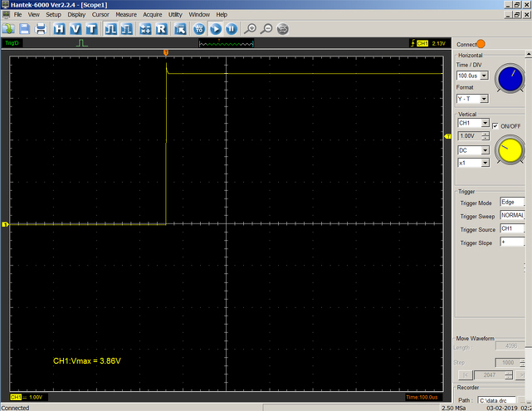This screenshot has height=411, width=532.
Task: Print the scope display
Action: tap(41, 29)
